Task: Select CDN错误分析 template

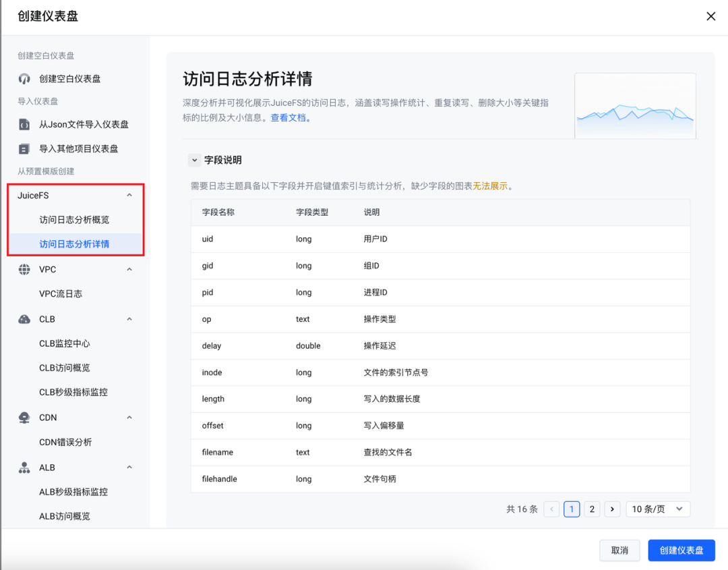Action: pyautogui.click(x=65, y=443)
